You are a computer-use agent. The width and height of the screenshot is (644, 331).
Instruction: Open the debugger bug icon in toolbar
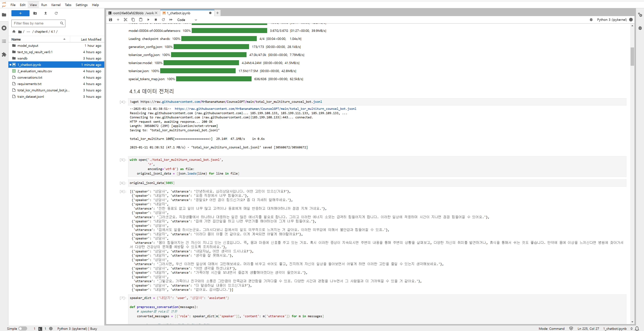pos(591,20)
